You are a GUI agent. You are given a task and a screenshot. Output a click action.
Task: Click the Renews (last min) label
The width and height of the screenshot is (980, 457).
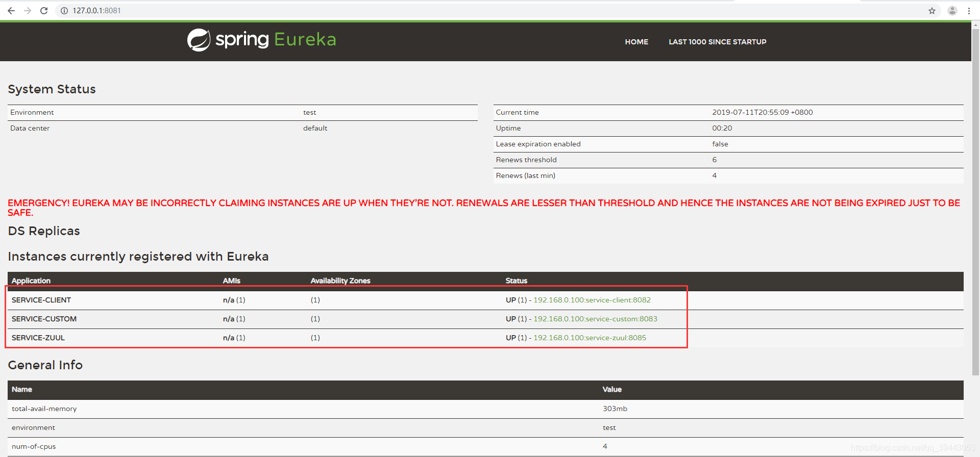point(525,175)
